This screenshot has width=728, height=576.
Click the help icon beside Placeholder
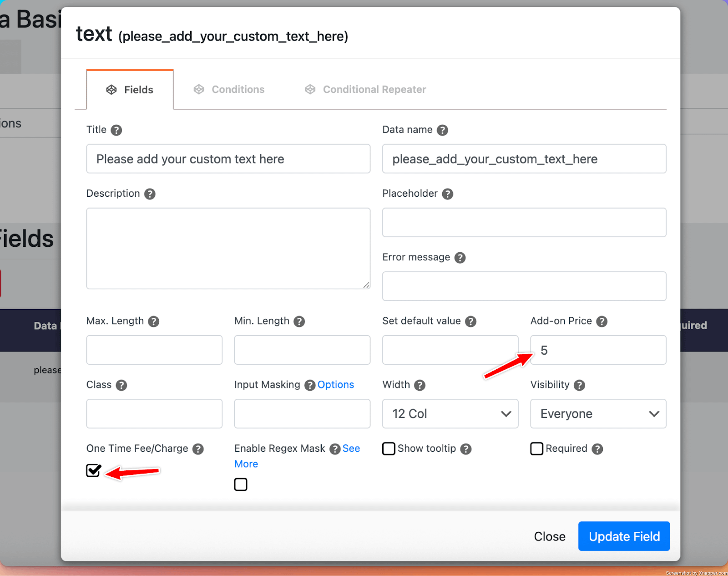coord(448,194)
